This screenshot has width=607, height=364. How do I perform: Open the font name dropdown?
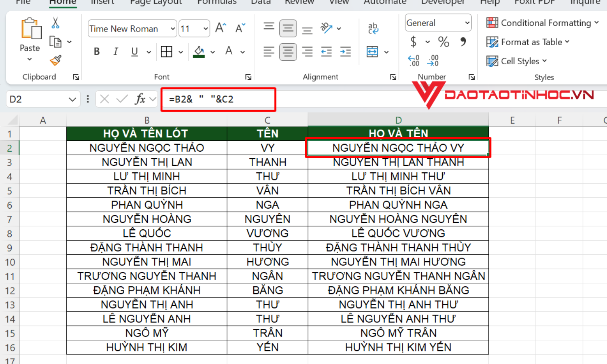tap(172, 28)
